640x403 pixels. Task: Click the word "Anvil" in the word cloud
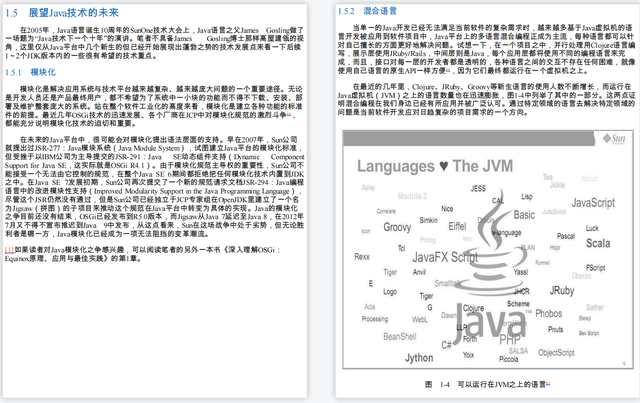(x=419, y=272)
